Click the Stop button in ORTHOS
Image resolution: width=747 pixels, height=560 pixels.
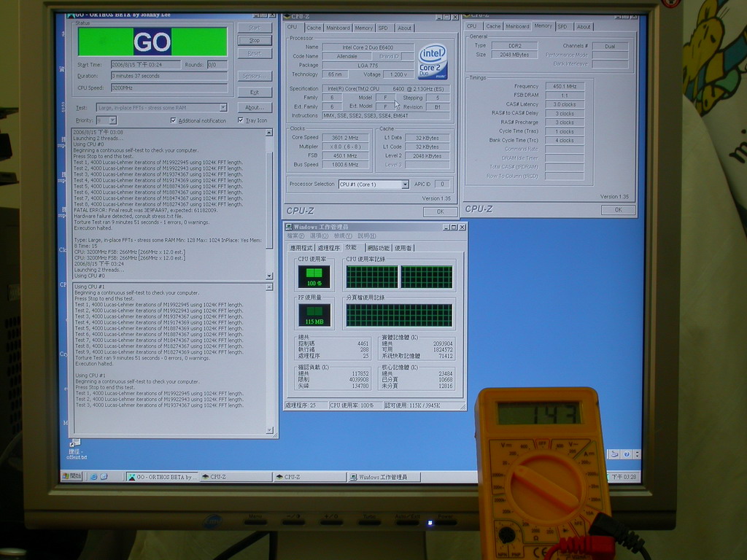255,41
